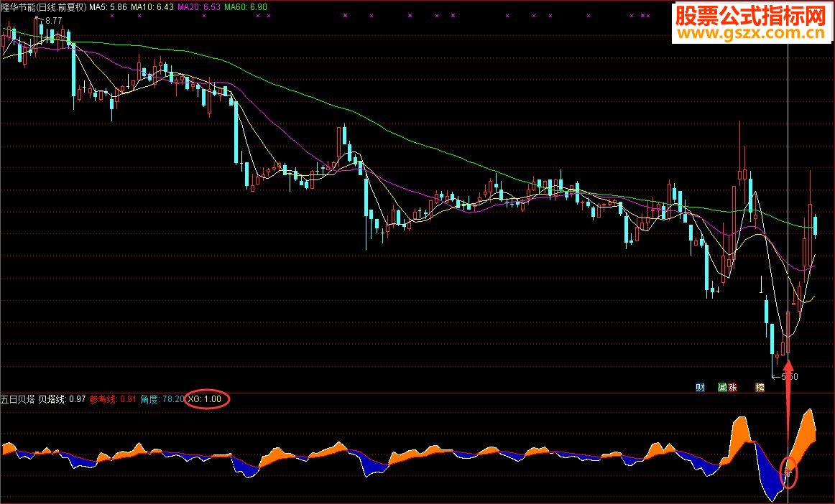Click the blue 财 info marker
This screenshot has width=835, height=504.
pos(701,388)
